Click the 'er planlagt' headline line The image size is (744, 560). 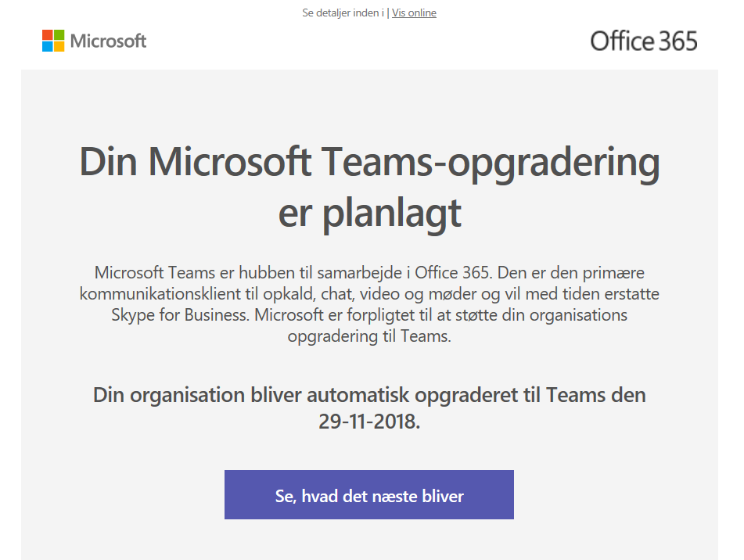pyautogui.click(x=369, y=214)
